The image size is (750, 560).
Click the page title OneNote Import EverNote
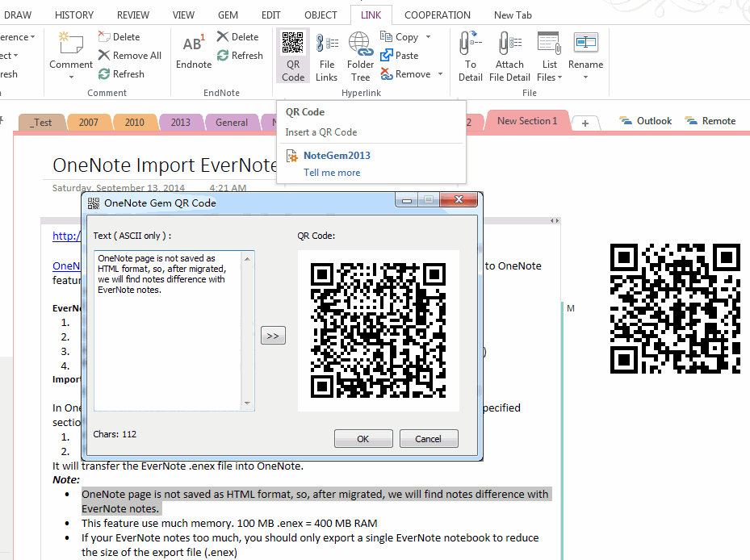coord(165,165)
